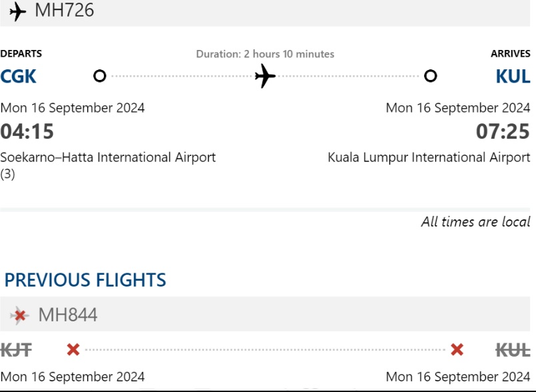Select the MH726 flight number header
Viewport: 536px width, 392px height.
(64, 11)
